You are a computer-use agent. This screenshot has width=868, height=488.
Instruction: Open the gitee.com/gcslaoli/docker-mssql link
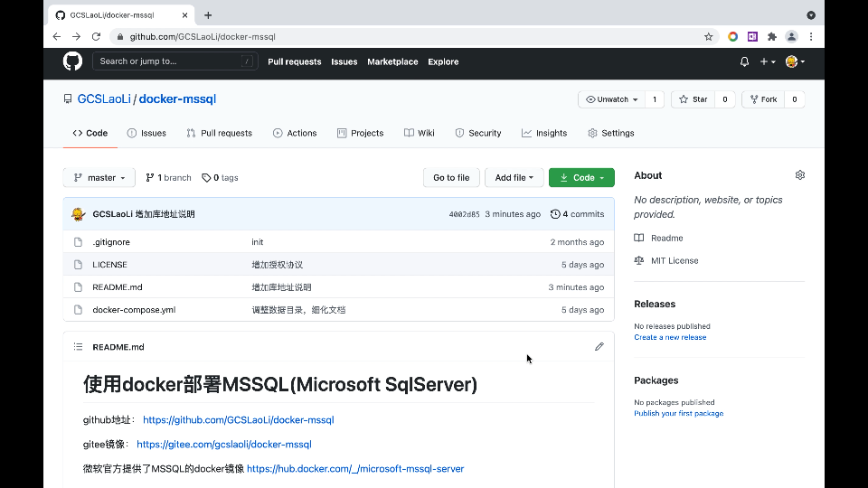coord(224,445)
